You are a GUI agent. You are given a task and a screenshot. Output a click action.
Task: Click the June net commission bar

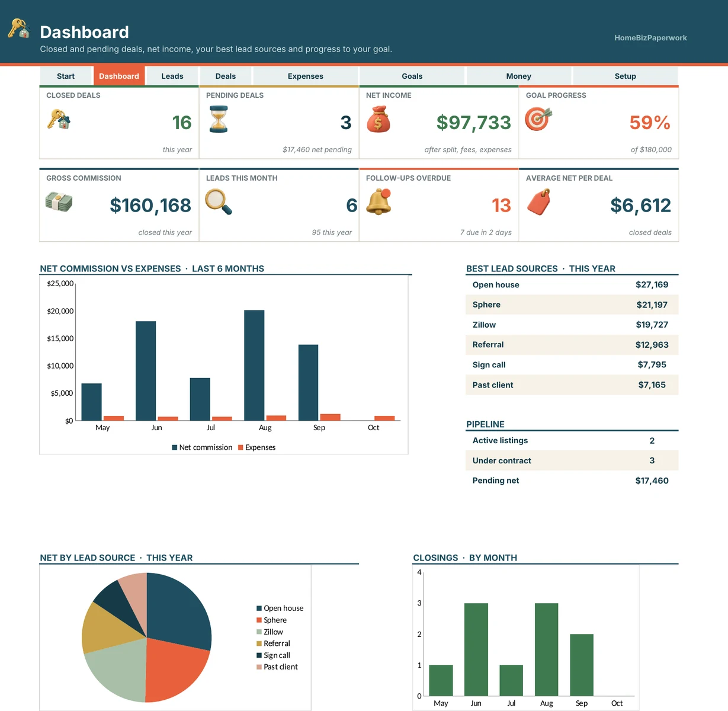[x=146, y=371]
